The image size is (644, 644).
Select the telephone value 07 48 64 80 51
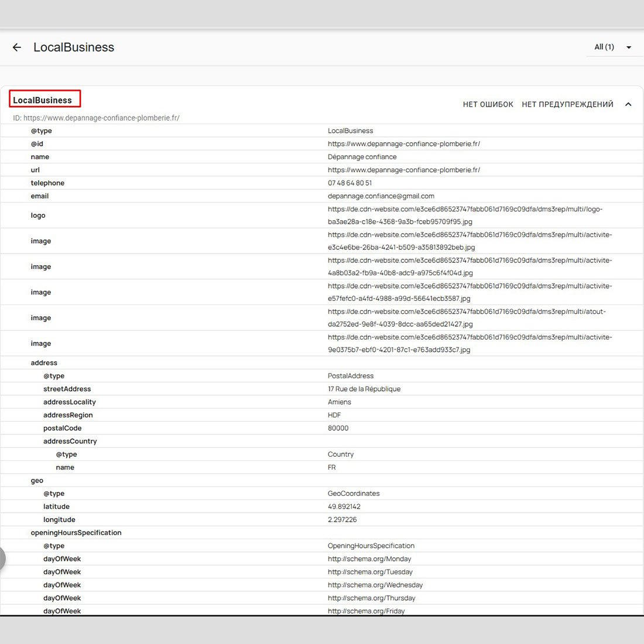point(350,183)
